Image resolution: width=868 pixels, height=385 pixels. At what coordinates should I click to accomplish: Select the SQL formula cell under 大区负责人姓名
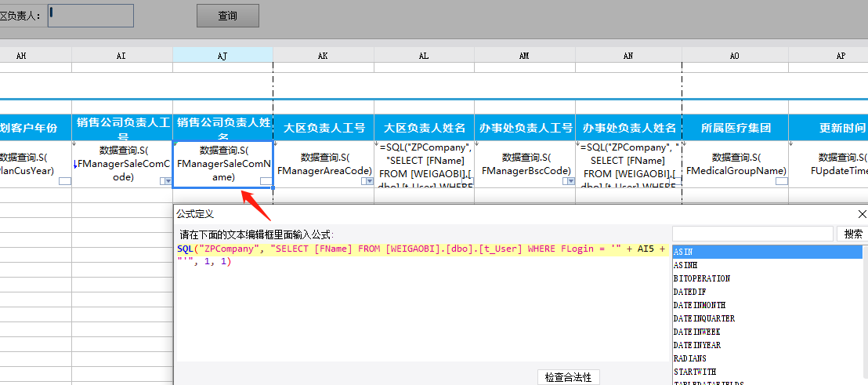(x=424, y=164)
